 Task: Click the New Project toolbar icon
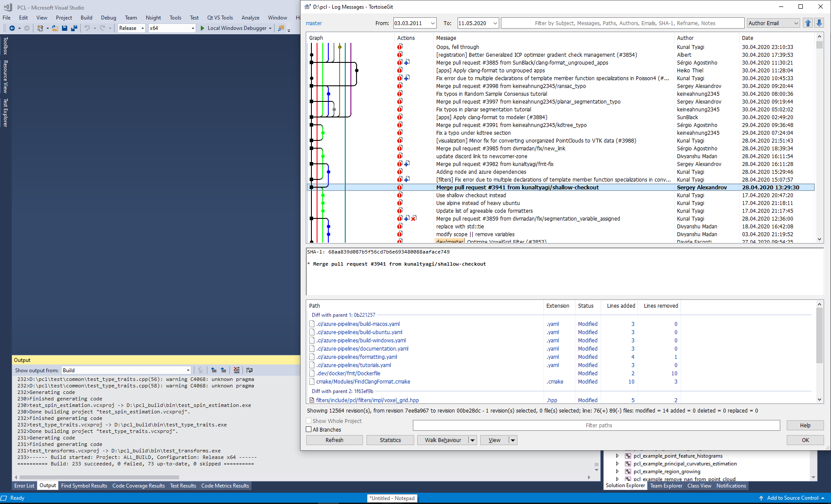click(x=40, y=28)
